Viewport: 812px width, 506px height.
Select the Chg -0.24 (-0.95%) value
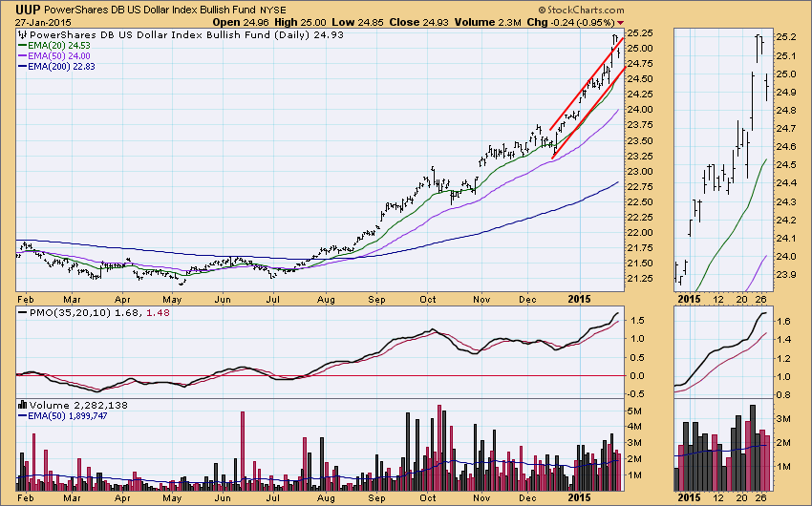pos(570,22)
